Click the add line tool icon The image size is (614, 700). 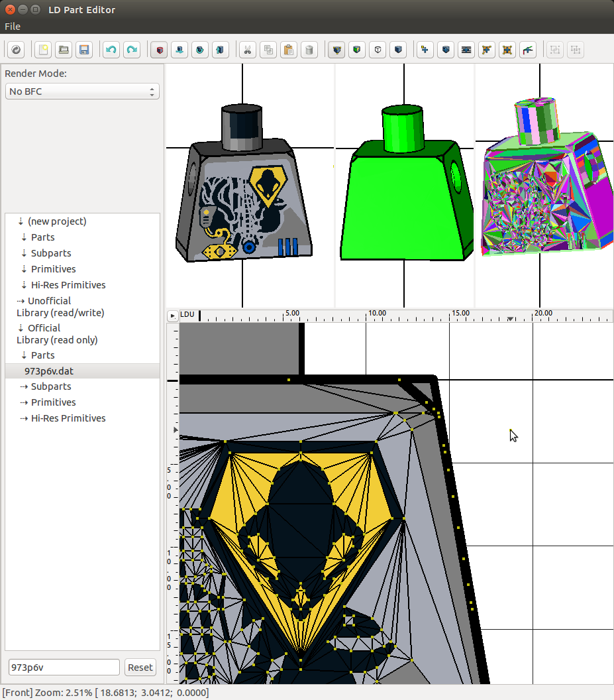tap(466, 50)
